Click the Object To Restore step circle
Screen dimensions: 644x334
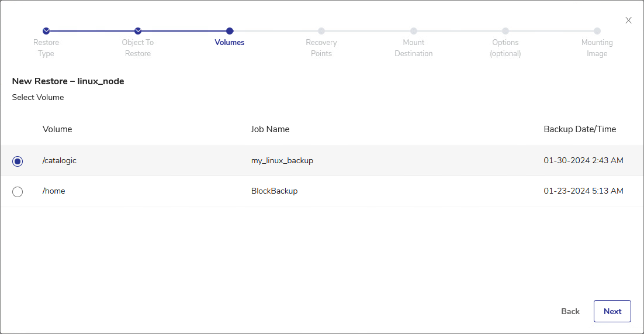(x=138, y=31)
